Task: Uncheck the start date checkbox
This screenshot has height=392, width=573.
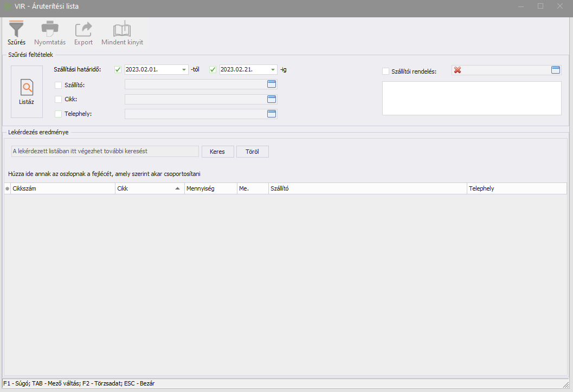Action: point(118,69)
